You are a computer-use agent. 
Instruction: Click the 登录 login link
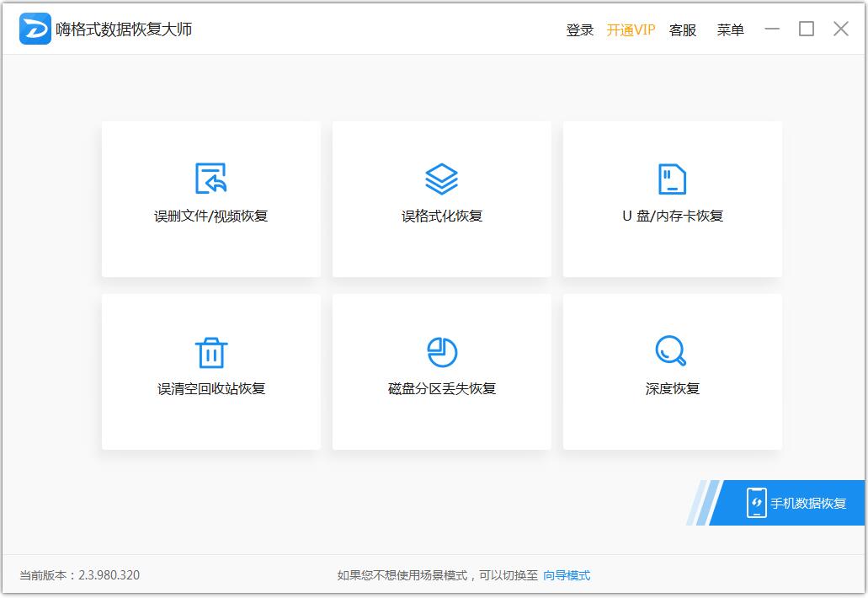(580, 29)
